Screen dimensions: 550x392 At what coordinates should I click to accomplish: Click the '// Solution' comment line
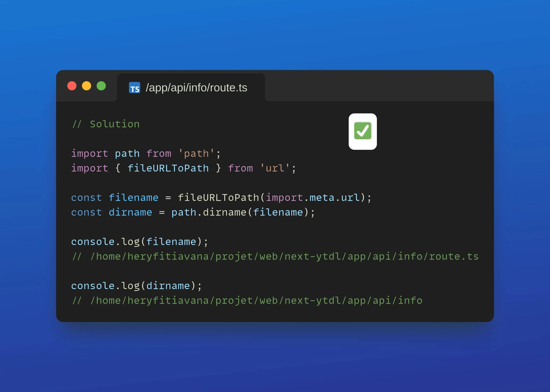tap(106, 124)
